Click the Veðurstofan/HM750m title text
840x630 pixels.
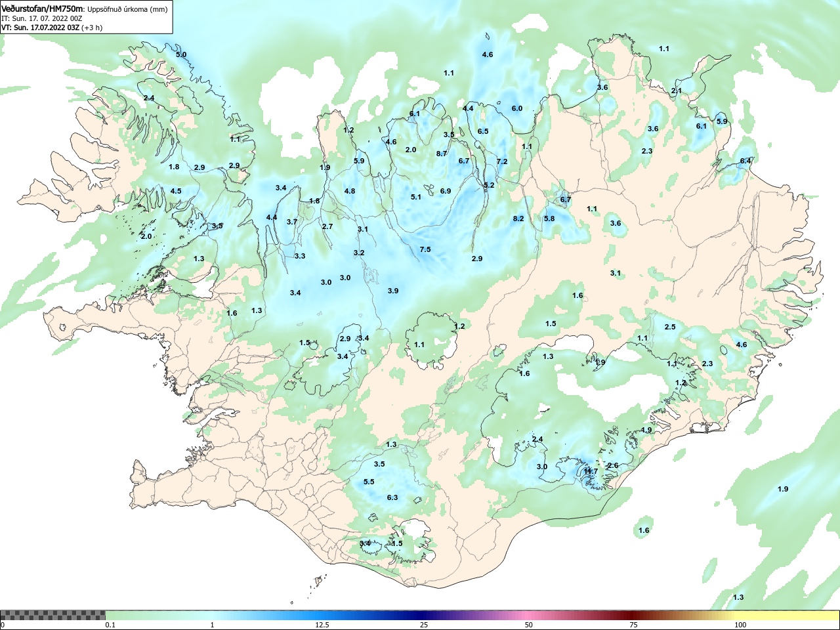click(x=43, y=9)
